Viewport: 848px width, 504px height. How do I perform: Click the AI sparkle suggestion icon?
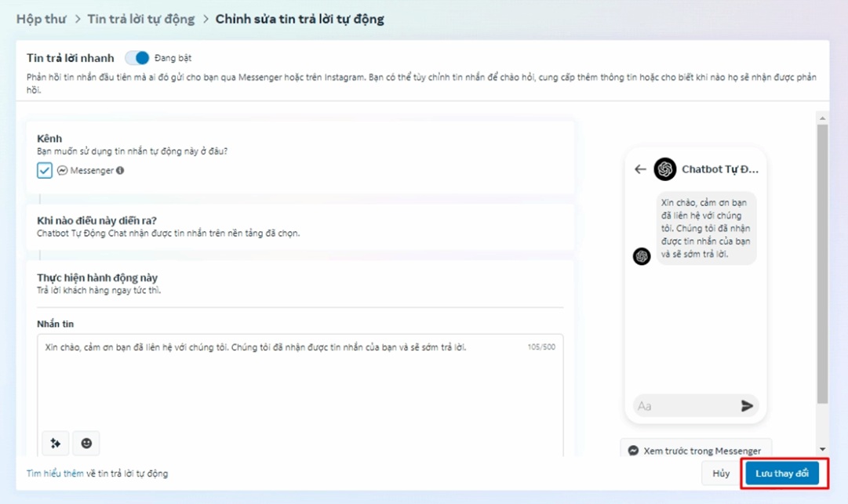pyautogui.click(x=55, y=443)
